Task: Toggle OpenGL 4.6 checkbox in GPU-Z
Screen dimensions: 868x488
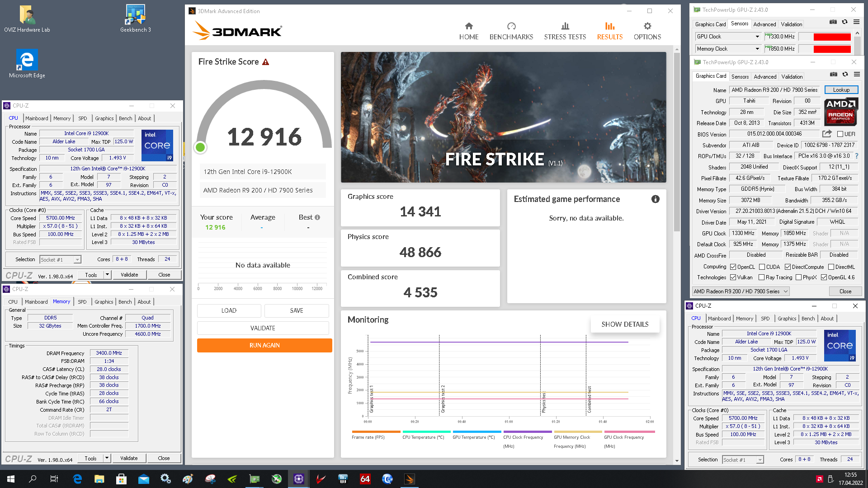Action: [824, 277]
